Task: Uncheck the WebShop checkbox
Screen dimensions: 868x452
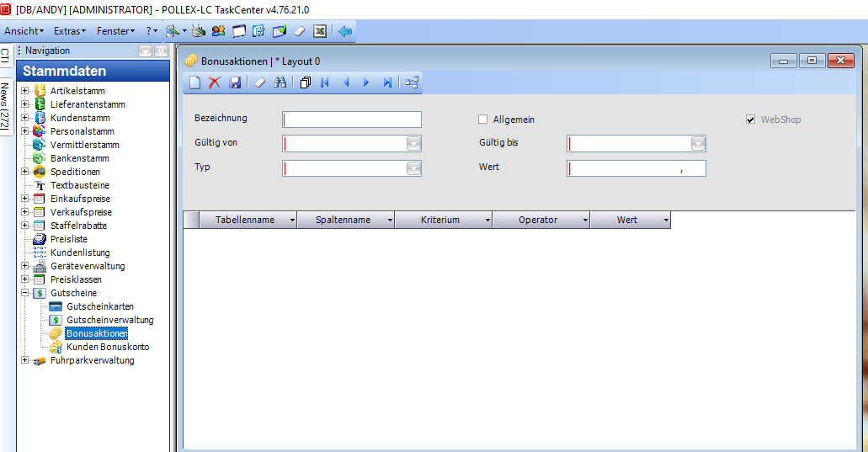Action: pos(751,120)
